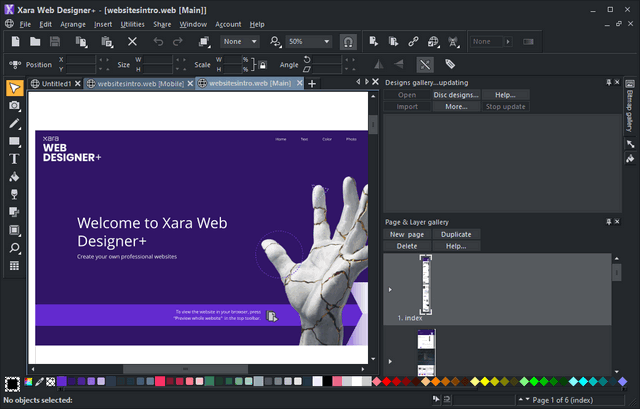Click the Duplicate page button

(455, 234)
